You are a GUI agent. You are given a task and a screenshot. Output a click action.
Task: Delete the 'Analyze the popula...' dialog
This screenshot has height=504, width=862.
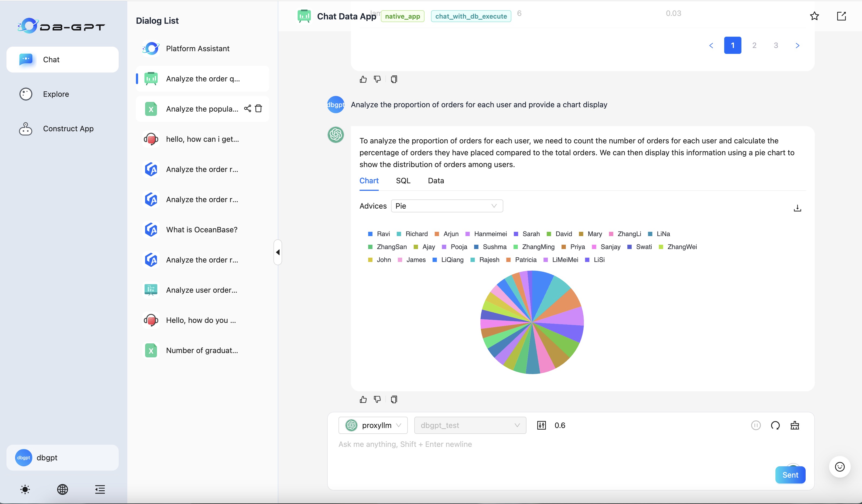(259, 108)
